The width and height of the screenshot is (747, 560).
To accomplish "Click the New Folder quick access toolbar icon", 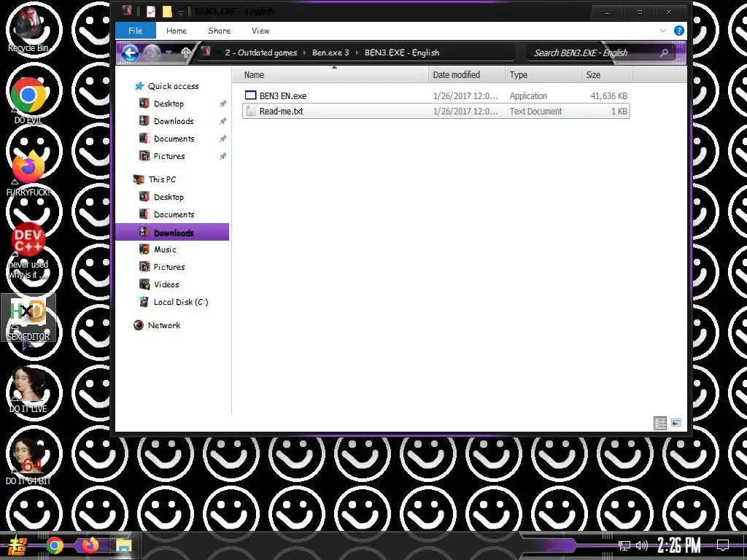I will click(167, 12).
